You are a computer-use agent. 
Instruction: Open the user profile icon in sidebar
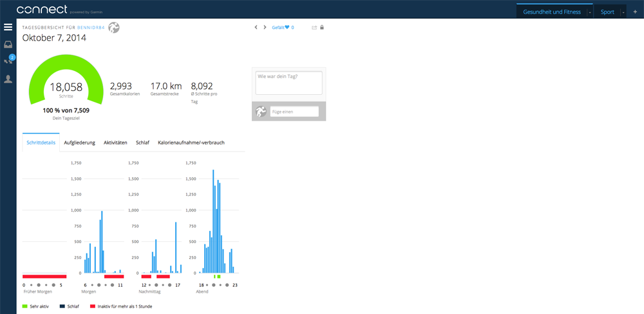[x=8, y=79]
